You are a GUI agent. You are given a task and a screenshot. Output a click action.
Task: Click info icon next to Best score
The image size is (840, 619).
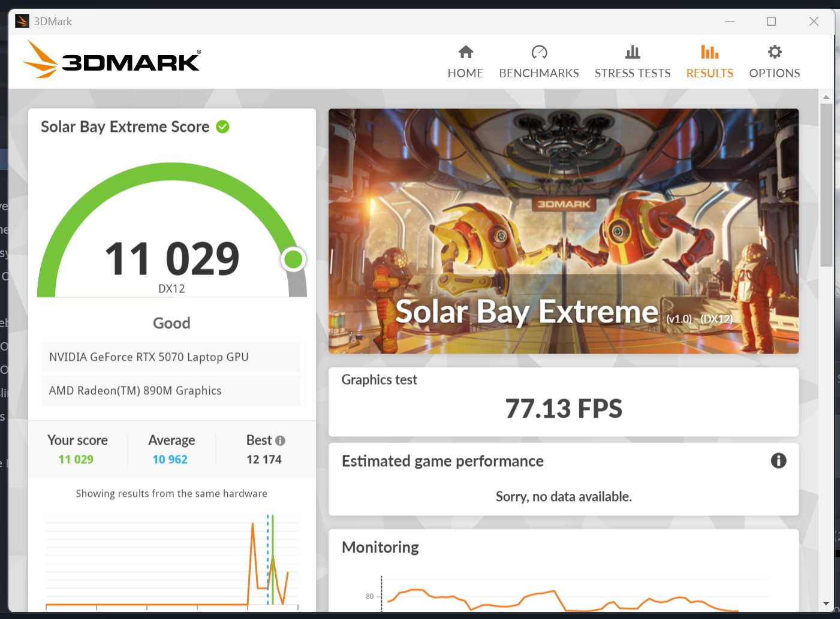pyautogui.click(x=280, y=440)
